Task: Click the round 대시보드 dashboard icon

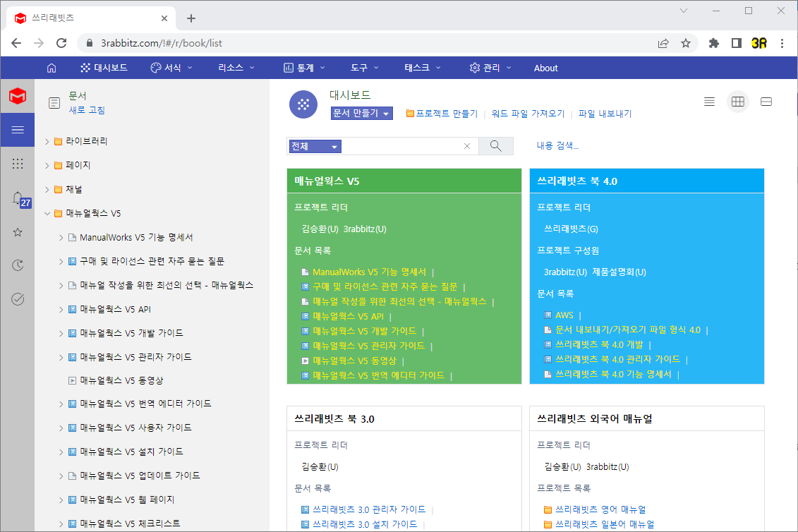Action: (x=303, y=104)
